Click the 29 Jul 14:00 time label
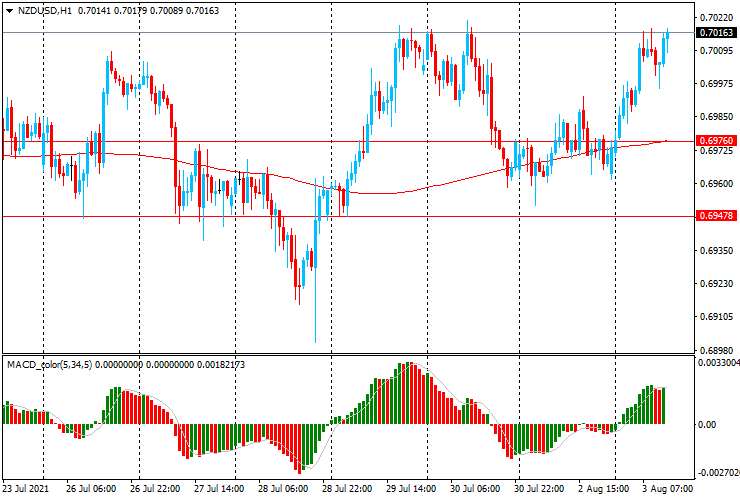The image size is (740, 500). (x=412, y=490)
